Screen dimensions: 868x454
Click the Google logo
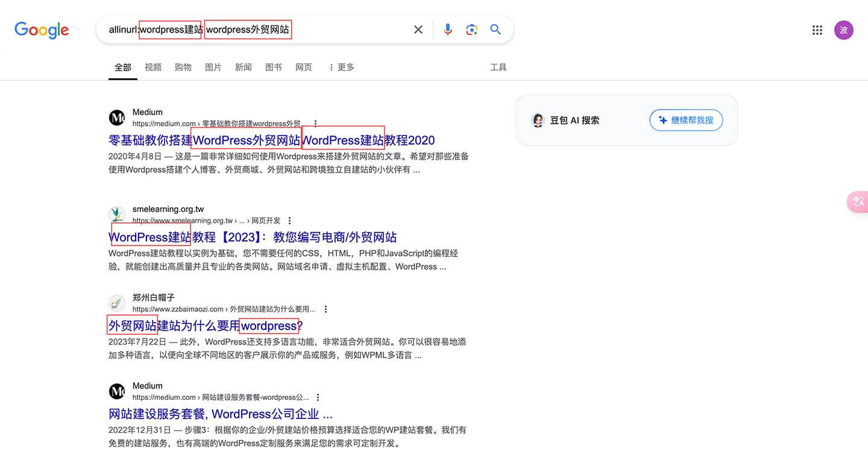[42, 30]
